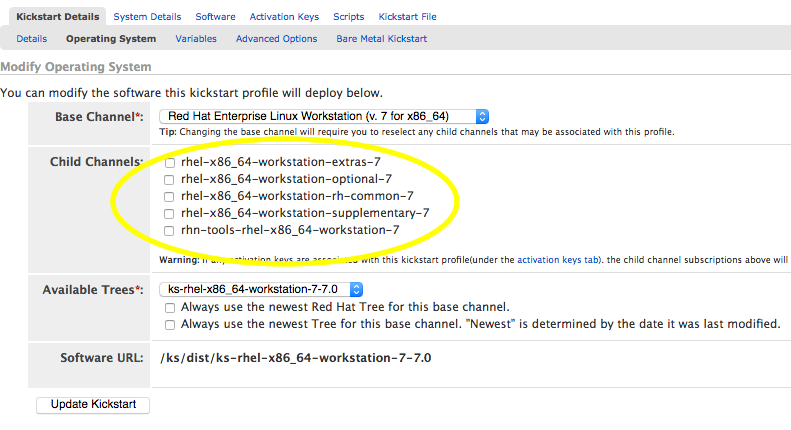This screenshot has width=791, height=430.
Task: Select the Software URL path text
Action: [x=296, y=358]
